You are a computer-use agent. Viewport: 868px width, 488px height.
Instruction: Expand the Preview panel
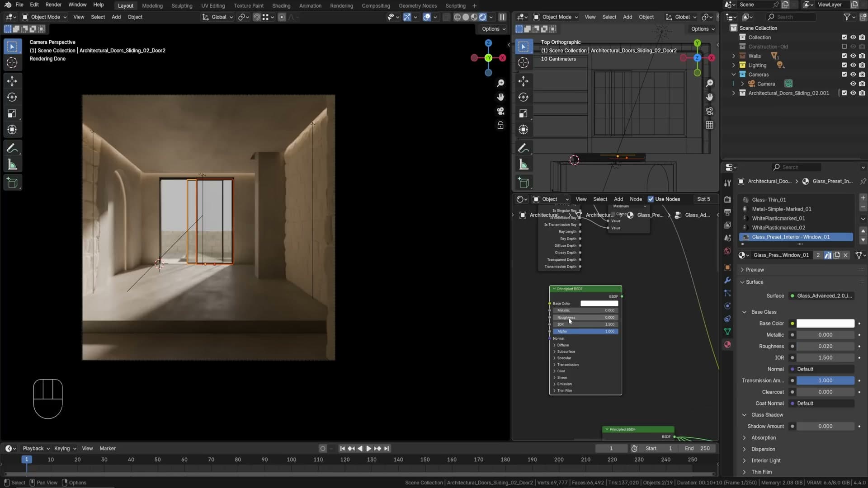coord(755,270)
